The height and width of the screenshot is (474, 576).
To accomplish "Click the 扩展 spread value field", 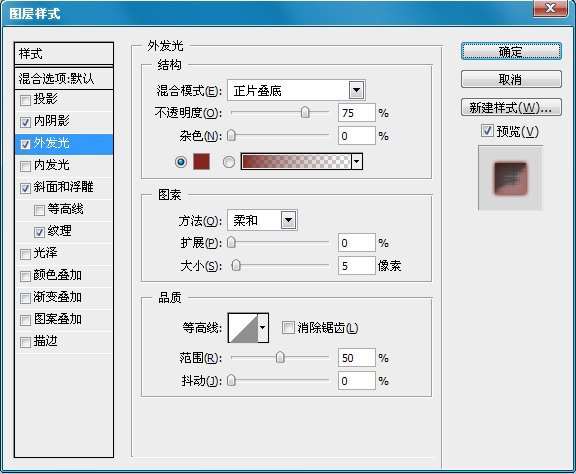I will pos(357,243).
